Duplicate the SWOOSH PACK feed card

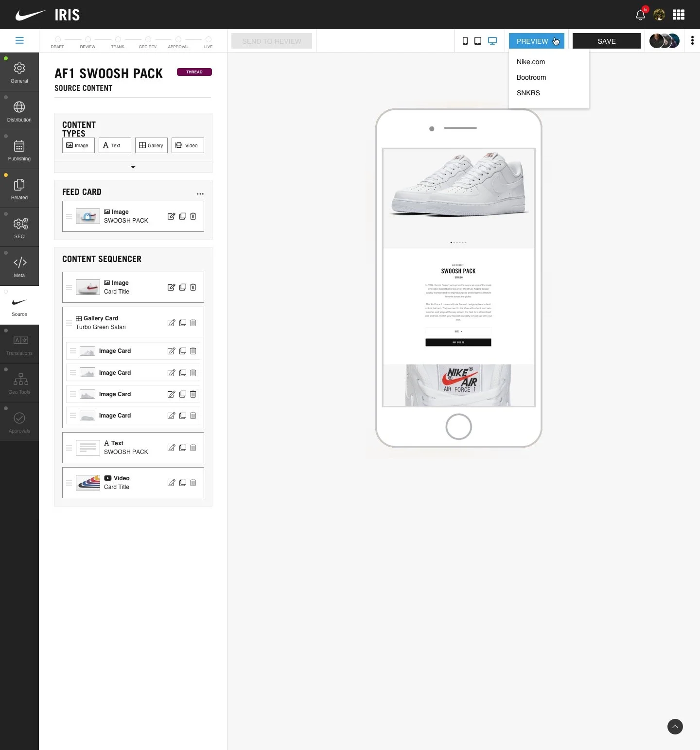[183, 216]
